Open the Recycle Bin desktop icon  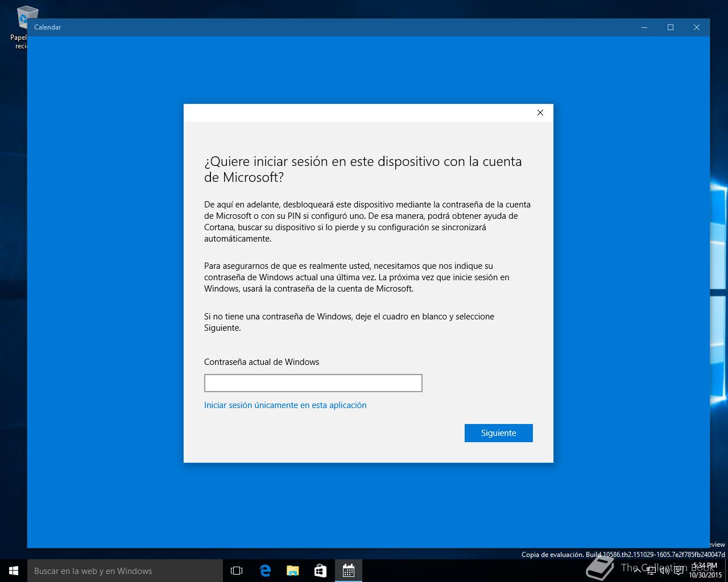23,27
